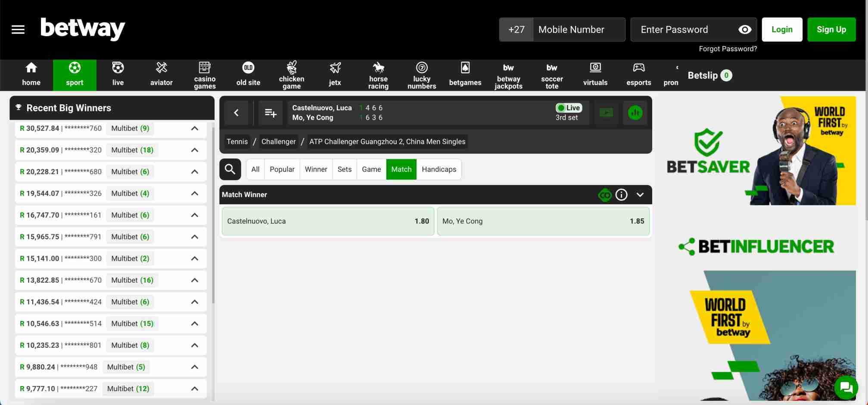Show Match Winner info icon
868x405 pixels.
click(x=621, y=195)
